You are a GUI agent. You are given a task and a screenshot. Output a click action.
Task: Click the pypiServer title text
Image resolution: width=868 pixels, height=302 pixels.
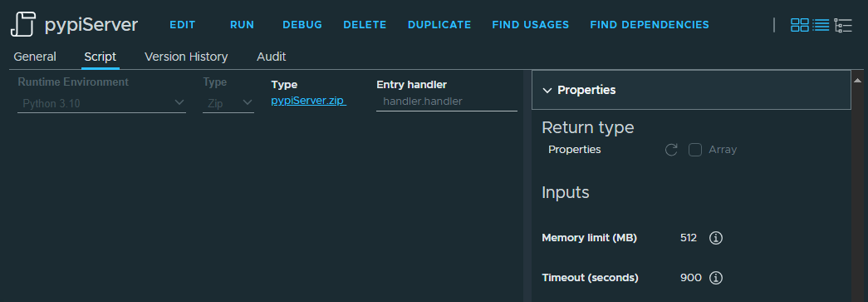coord(91,25)
